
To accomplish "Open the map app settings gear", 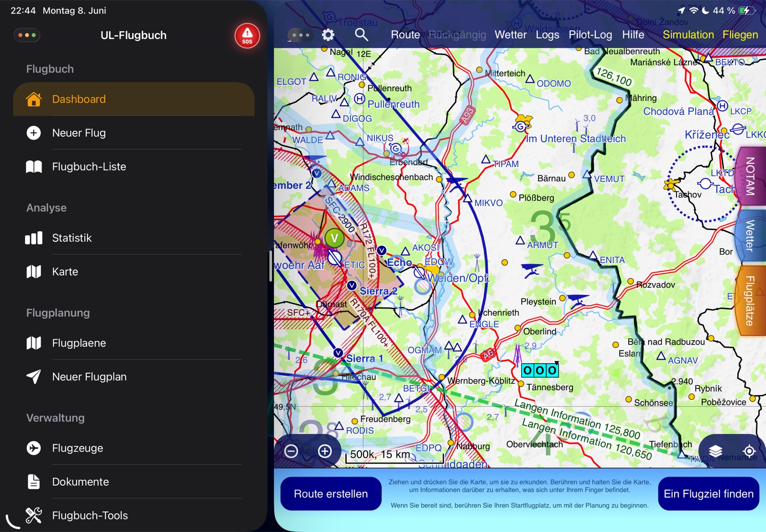I will tap(328, 34).
